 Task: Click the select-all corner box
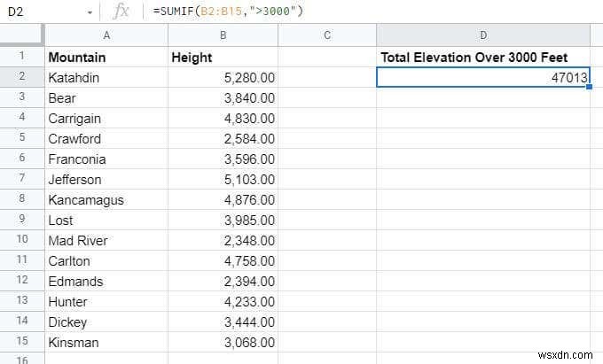pos(22,35)
